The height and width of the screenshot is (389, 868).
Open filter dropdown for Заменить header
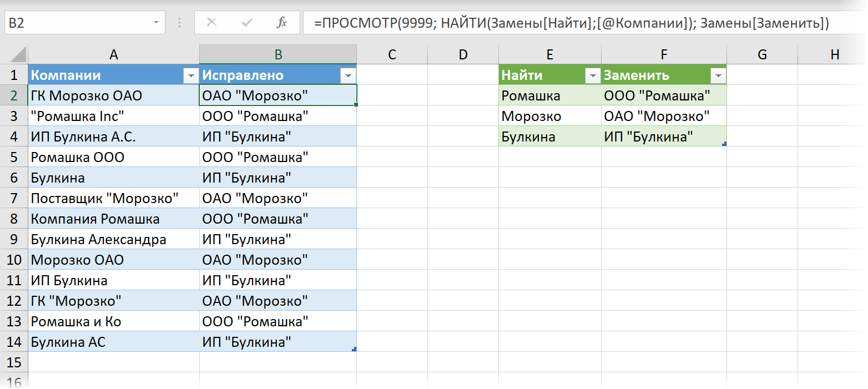click(718, 75)
